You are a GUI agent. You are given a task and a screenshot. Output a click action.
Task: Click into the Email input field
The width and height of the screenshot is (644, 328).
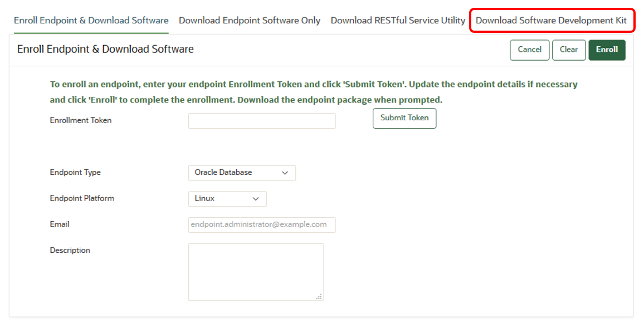tap(262, 224)
